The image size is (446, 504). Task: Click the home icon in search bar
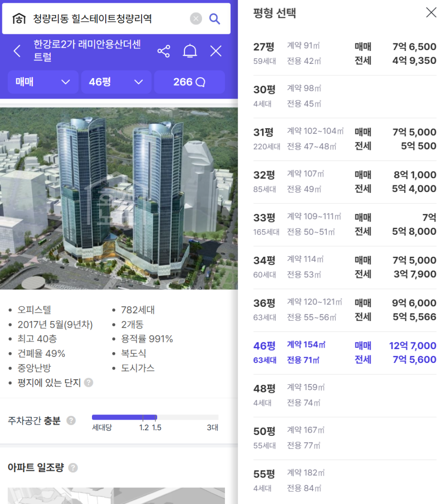coord(19,19)
